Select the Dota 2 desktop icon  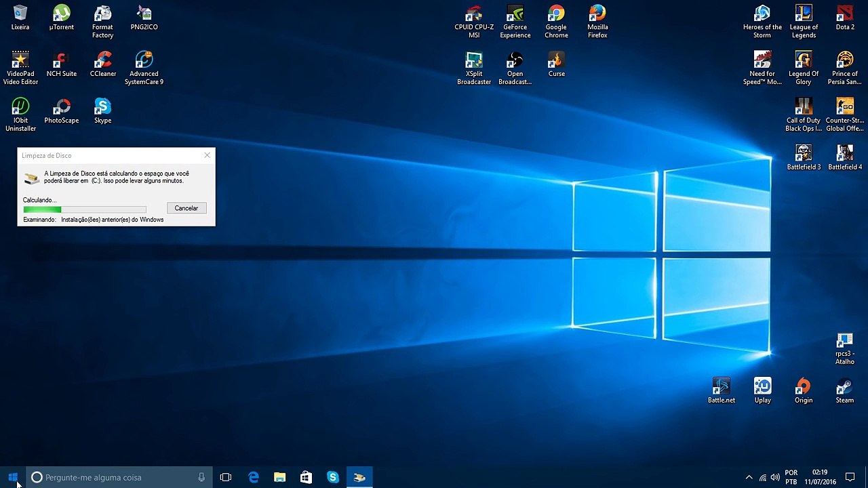(x=845, y=18)
